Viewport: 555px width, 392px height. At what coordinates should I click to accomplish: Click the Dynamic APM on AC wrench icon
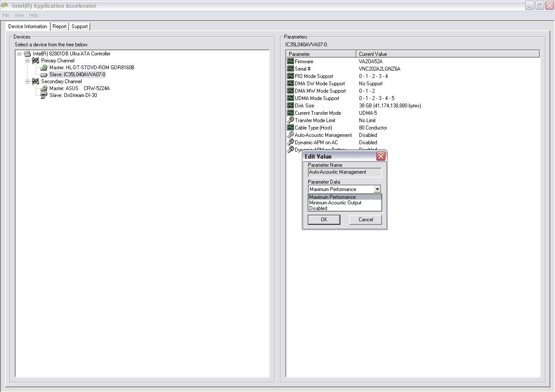291,143
